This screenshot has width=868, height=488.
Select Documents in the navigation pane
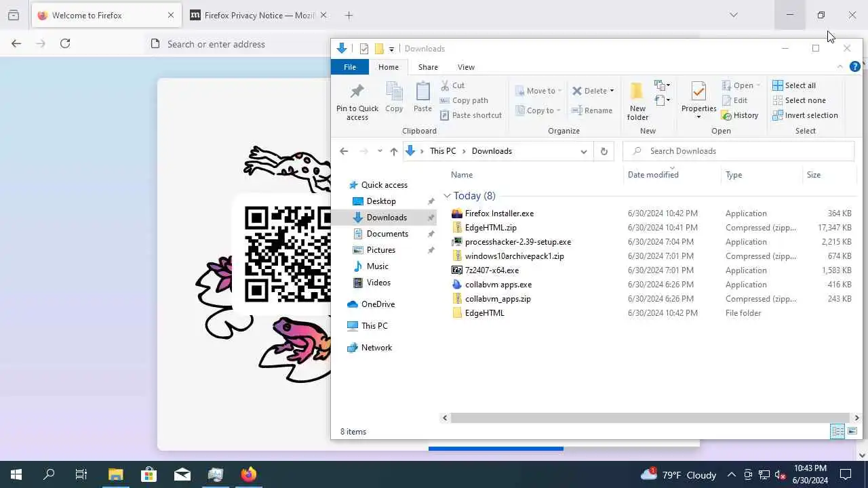click(x=387, y=234)
